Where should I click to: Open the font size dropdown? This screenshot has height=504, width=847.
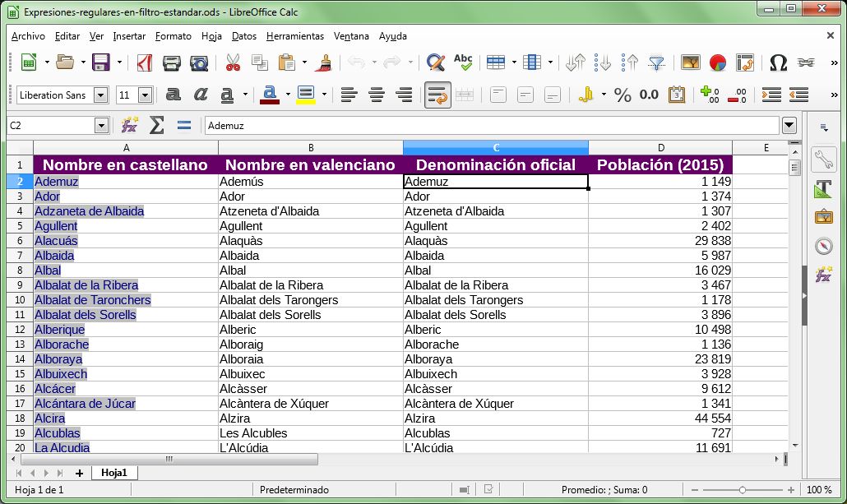143,95
